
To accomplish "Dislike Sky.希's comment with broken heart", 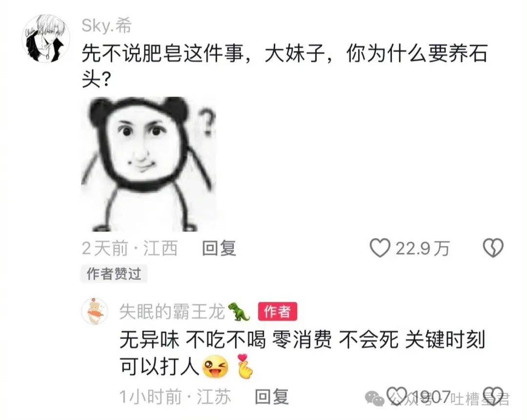I will (493, 248).
